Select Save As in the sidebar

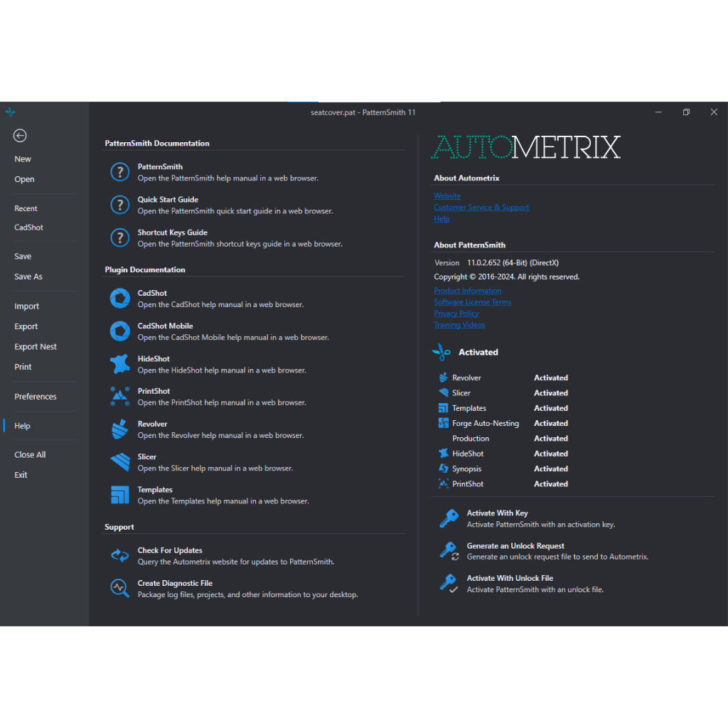tap(28, 277)
